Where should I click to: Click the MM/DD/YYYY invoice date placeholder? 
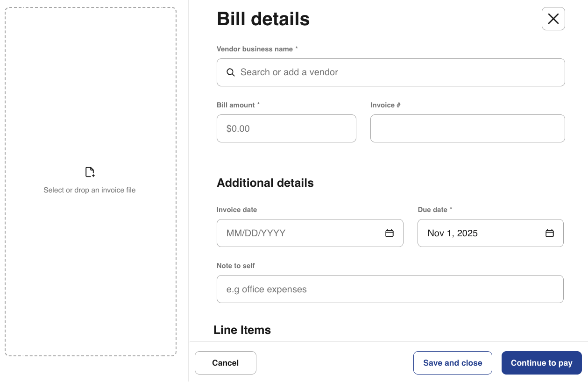coord(256,233)
